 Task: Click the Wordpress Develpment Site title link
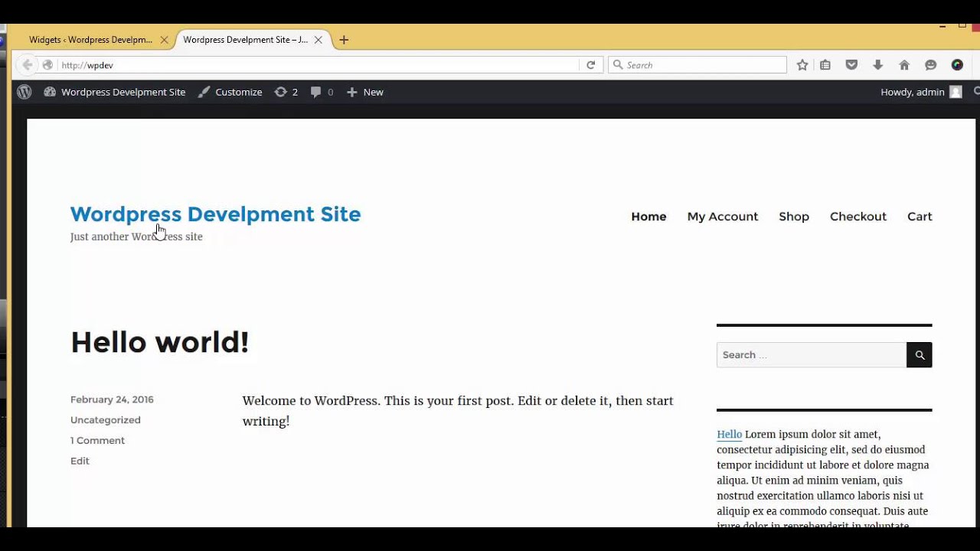pyautogui.click(x=215, y=214)
